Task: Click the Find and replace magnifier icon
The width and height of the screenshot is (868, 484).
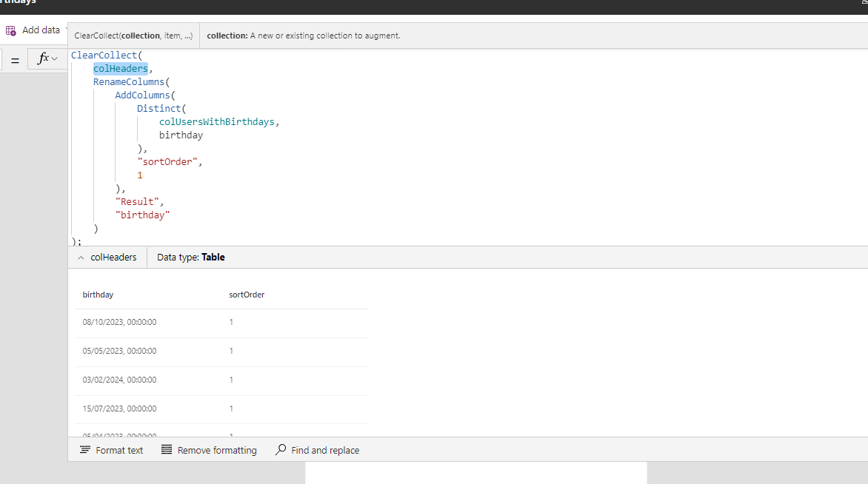Action: click(281, 450)
